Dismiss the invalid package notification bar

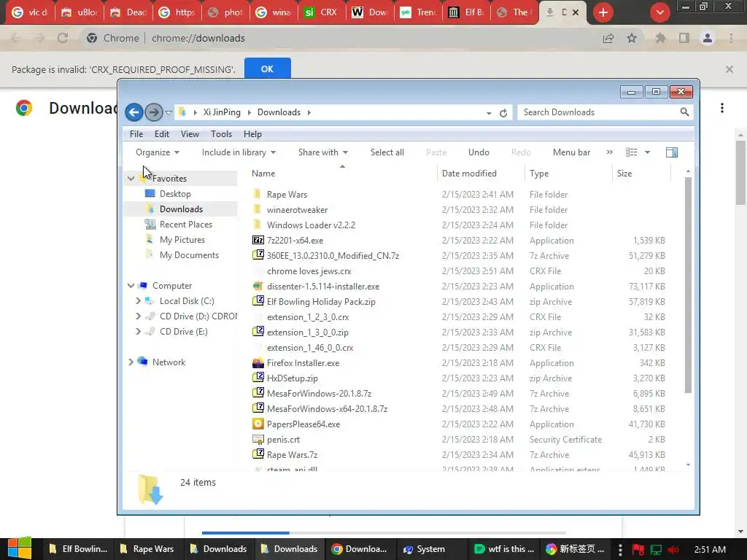[x=729, y=69]
